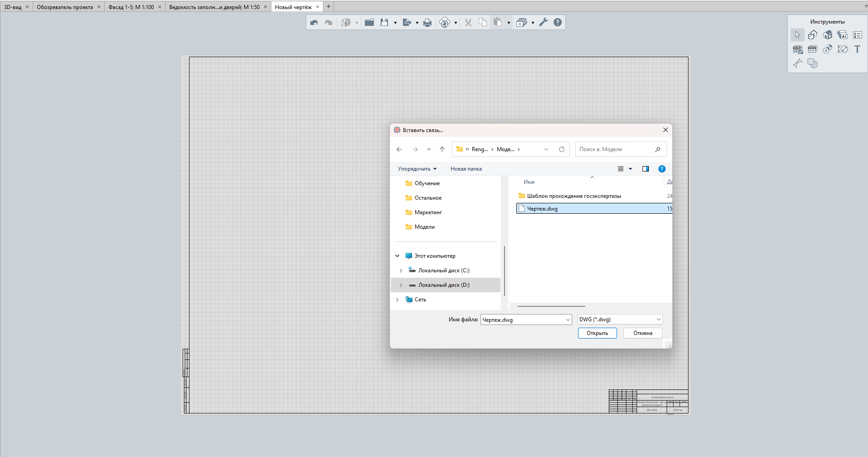
Task: Expand the Сеть tree node
Action: (x=397, y=300)
